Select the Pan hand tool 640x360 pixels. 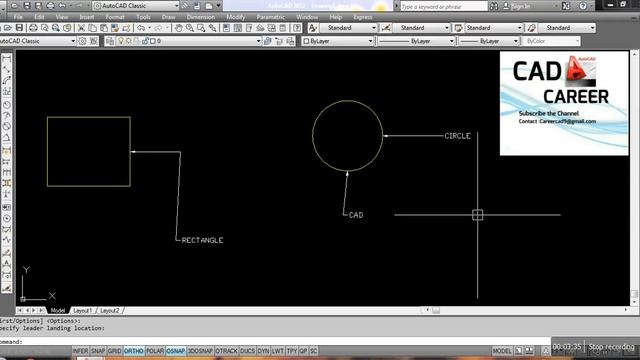click(x=178, y=28)
